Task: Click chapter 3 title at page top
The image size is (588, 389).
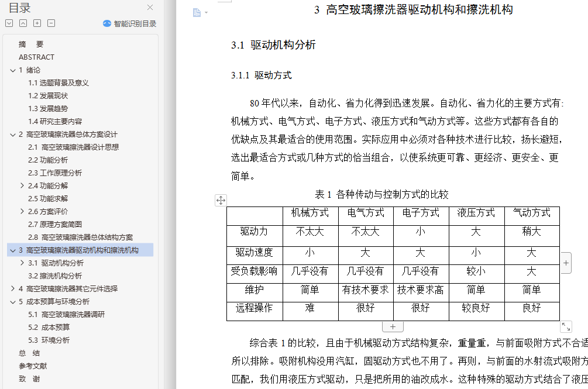Action: (414, 10)
